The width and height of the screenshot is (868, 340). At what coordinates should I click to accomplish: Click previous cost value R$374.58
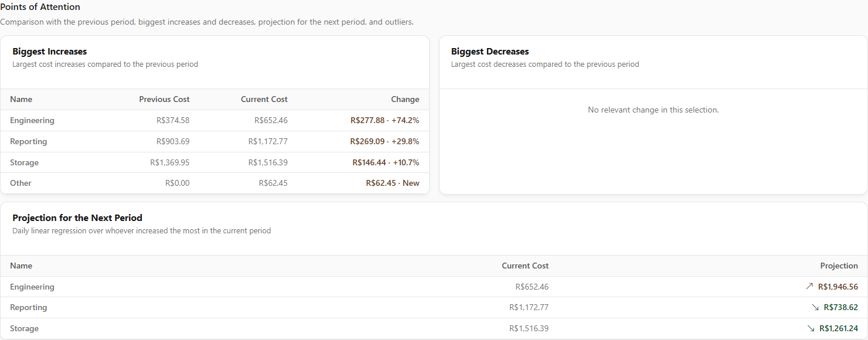tap(173, 120)
